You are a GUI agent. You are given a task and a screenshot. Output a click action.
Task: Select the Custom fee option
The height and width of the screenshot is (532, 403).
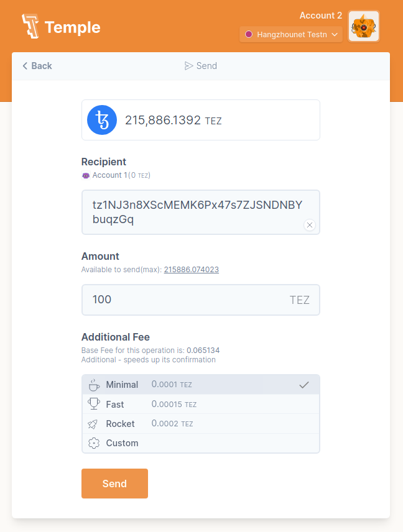(x=200, y=443)
